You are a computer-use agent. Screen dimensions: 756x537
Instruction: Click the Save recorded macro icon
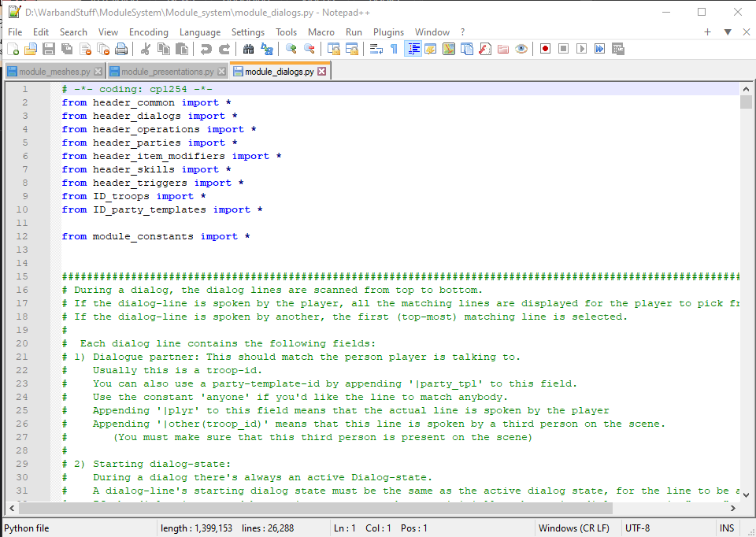[617, 49]
